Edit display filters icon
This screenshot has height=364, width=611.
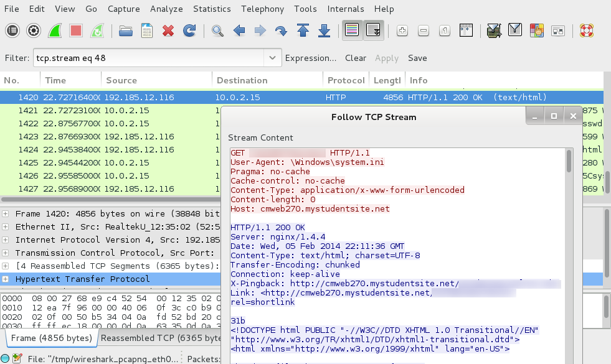point(515,30)
